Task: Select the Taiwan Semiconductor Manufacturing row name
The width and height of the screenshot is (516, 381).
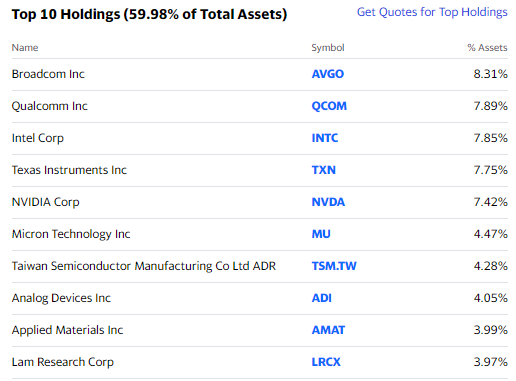Action: click(144, 266)
